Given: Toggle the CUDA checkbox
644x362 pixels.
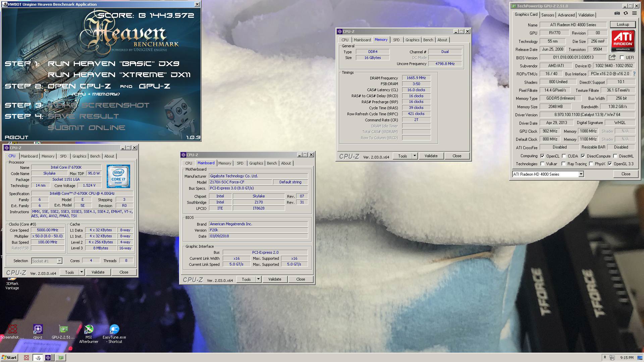Looking at the screenshot, I should coord(564,156).
